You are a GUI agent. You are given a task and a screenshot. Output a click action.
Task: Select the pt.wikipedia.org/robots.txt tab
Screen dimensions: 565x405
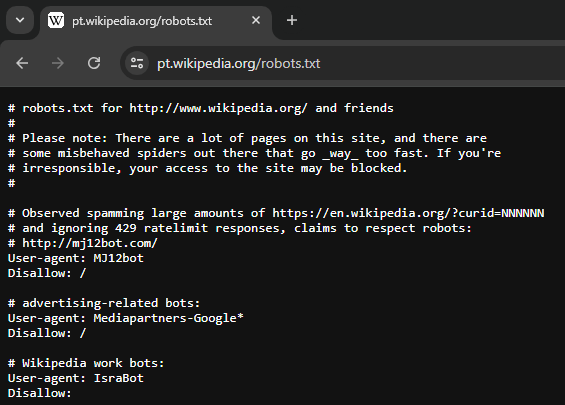pos(156,21)
